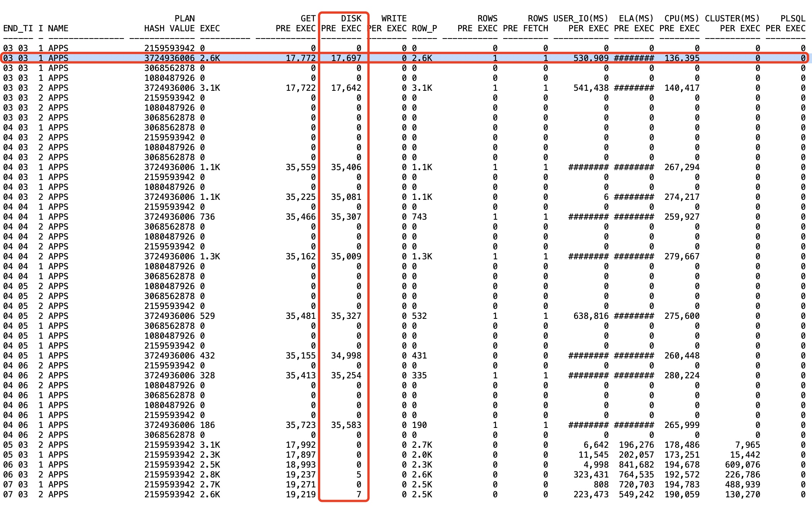
Task: Select the CPU value 136,395
Action: 682,58
